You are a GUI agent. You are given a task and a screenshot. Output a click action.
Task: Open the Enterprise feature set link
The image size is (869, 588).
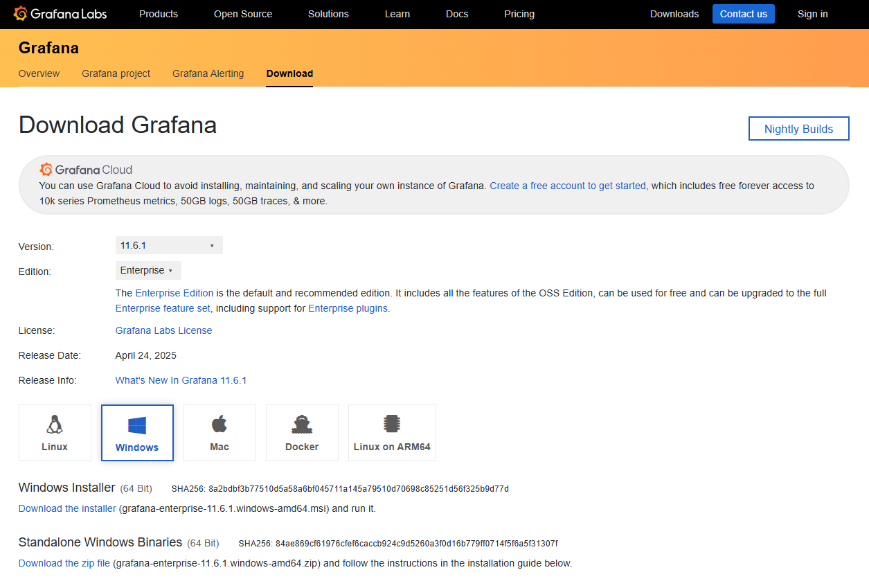(163, 308)
